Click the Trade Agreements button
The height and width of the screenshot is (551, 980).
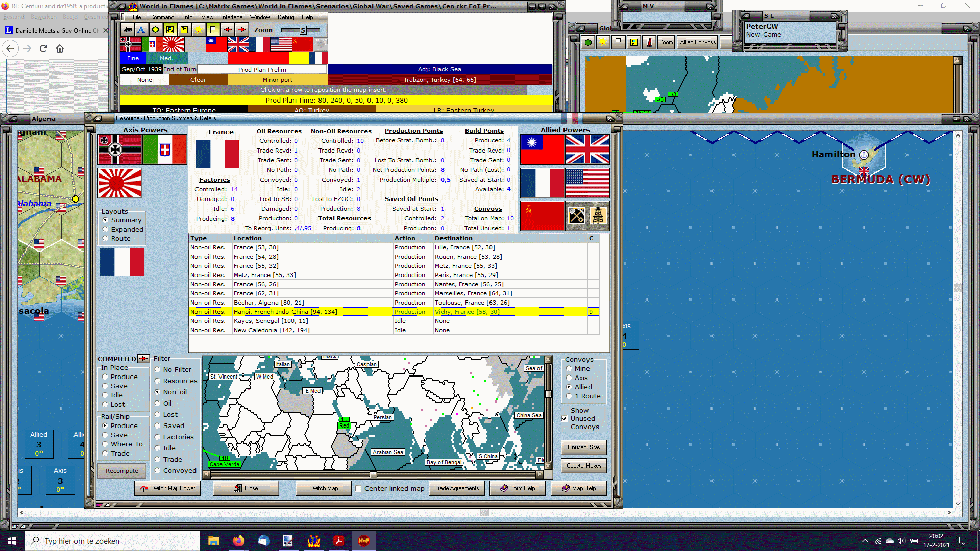click(456, 488)
